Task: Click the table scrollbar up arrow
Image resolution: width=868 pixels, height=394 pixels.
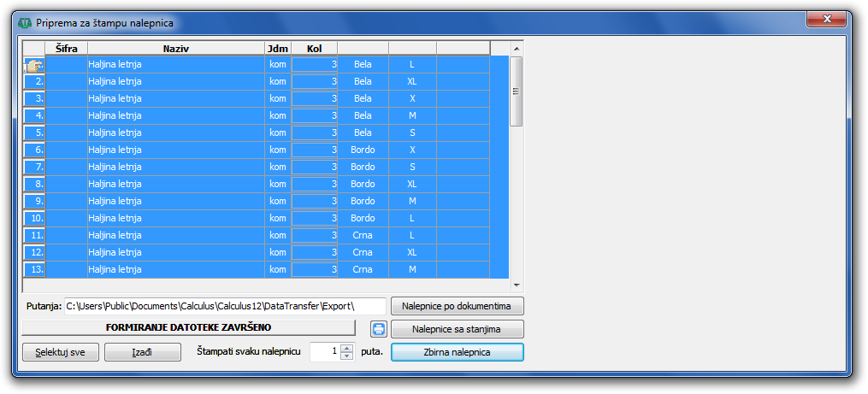Action: point(516,48)
